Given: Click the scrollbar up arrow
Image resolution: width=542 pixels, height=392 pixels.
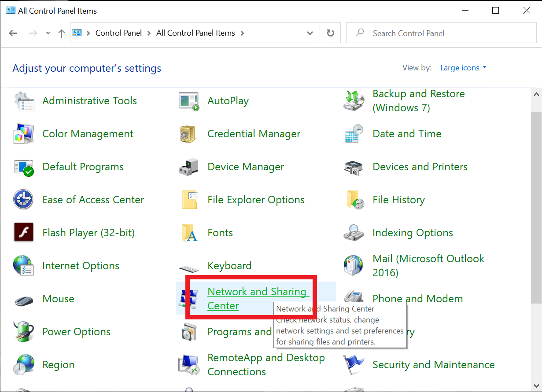Looking at the screenshot, I should point(536,94).
